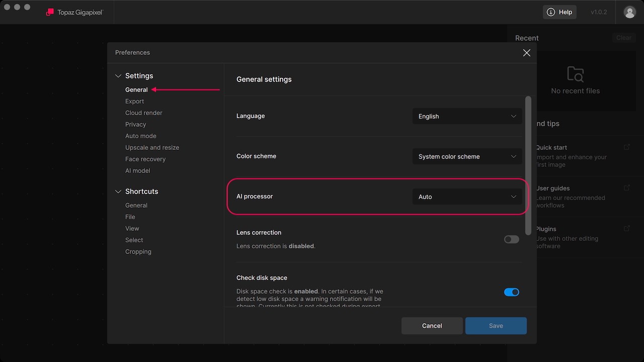Click the preferences panel vertical scrollbar

[528, 166]
